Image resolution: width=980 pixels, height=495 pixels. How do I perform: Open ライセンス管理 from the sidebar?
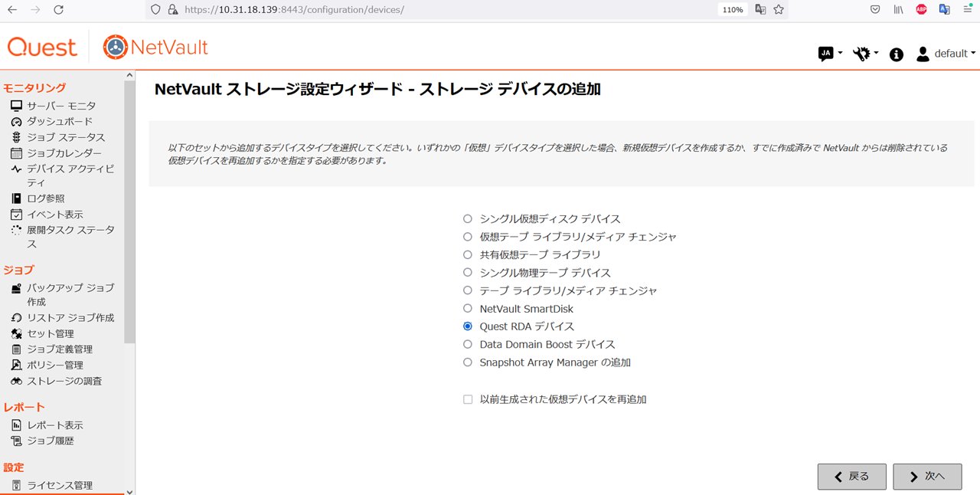(60, 485)
